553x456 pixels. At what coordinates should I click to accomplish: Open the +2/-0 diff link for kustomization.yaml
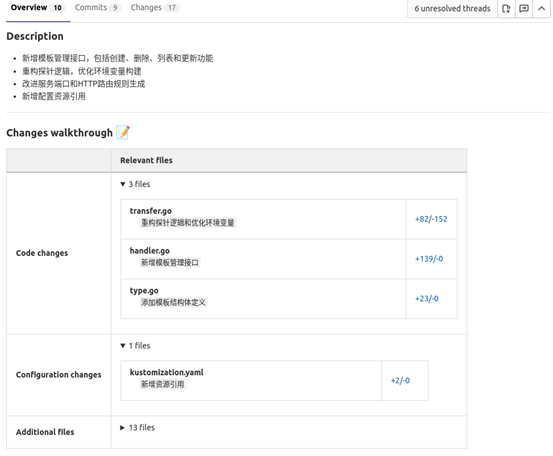tap(400, 381)
